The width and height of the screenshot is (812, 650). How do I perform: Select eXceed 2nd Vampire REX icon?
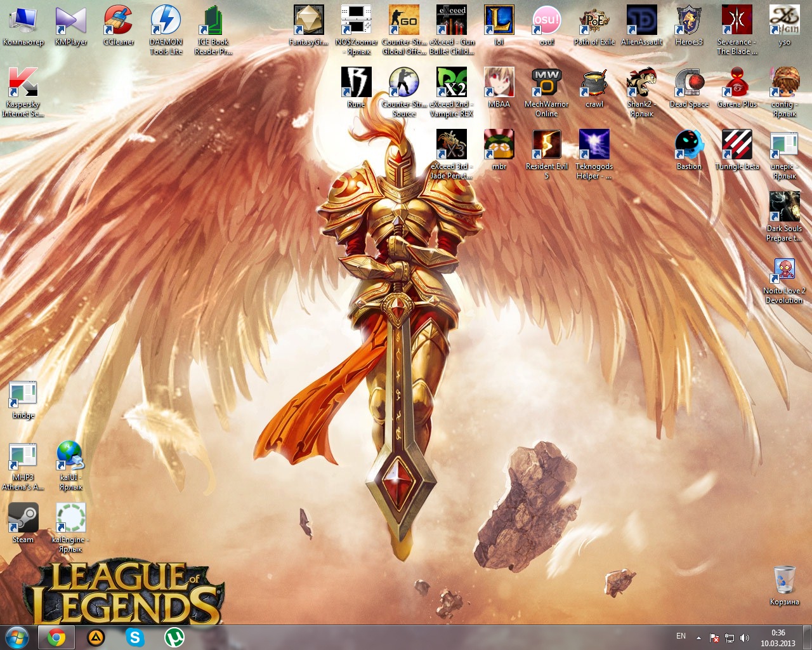pyautogui.click(x=452, y=92)
